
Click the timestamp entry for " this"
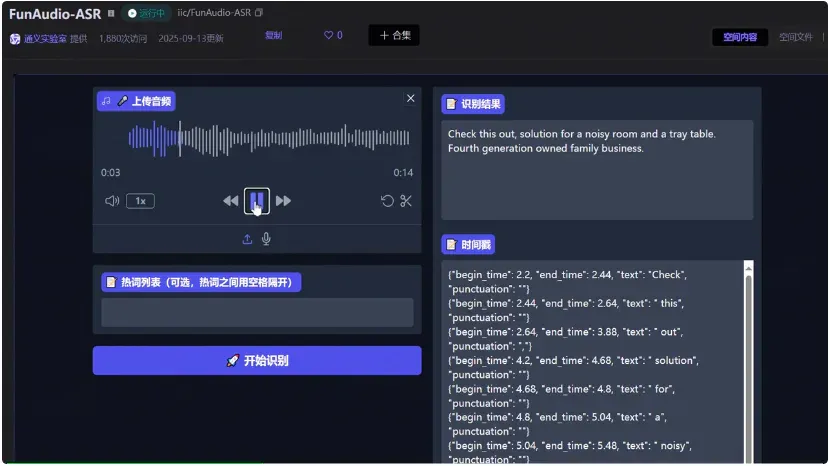coord(566,310)
